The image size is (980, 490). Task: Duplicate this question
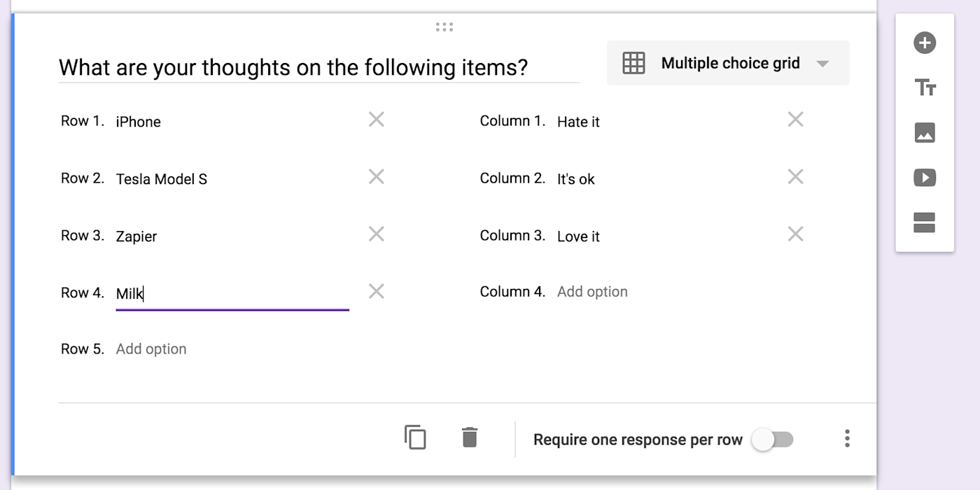pos(415,437)
